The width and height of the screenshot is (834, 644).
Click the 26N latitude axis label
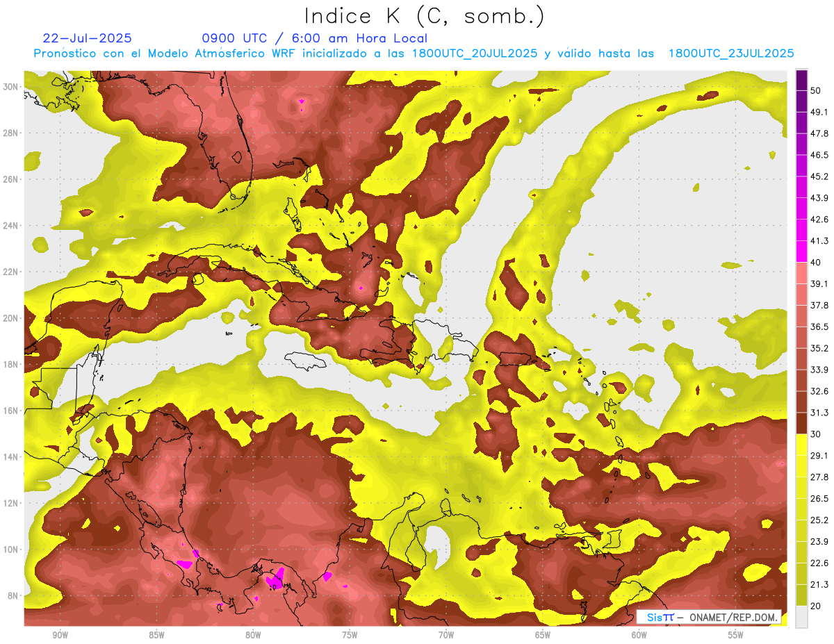tap(10, 179)
